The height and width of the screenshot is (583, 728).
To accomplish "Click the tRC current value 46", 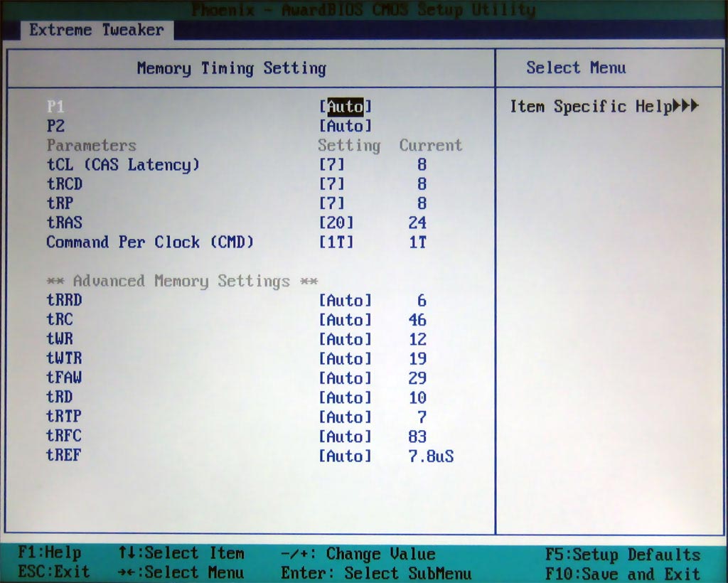I will (x=417, y=320).
